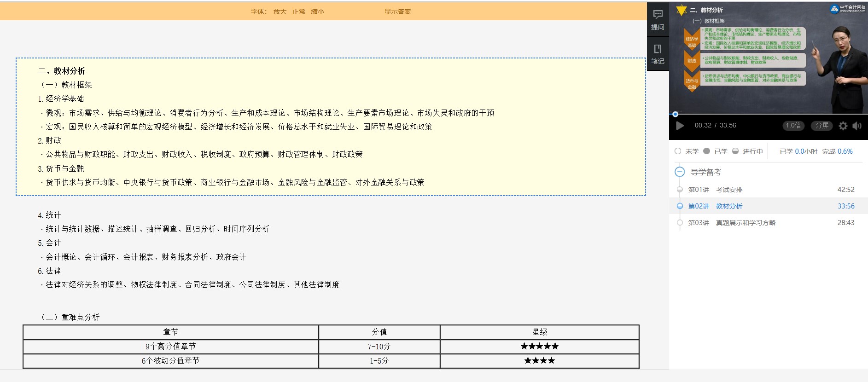
Task: Play the lecture video
Action: (680, 126)
